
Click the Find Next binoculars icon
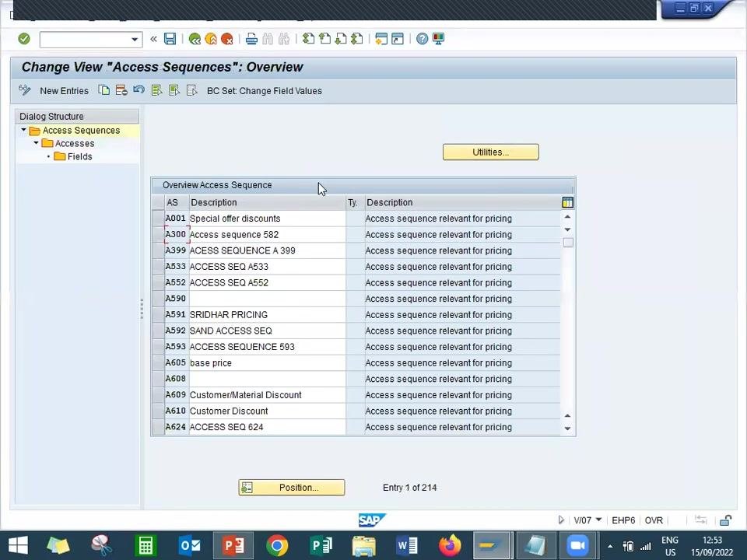click(284, 39)
